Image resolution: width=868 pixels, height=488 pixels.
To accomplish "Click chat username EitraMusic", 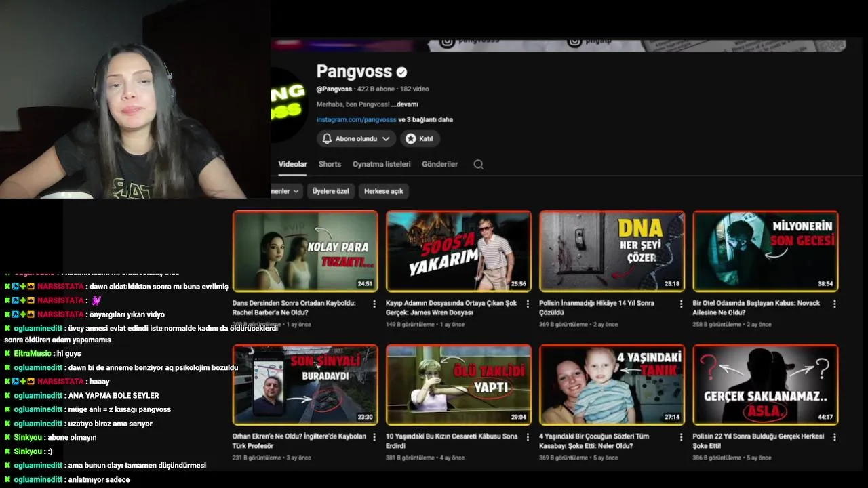I will pyautogui.click(x=32, y=354).
